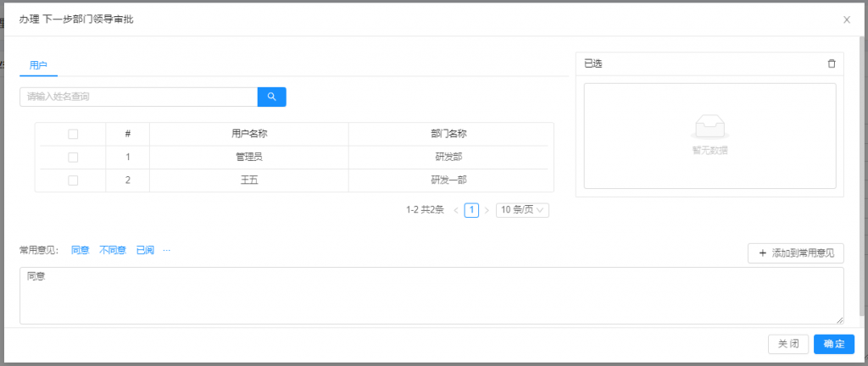Screen dimensions: 868x366
Task: Switch to the 用户 tab
Action: (38, 65)
